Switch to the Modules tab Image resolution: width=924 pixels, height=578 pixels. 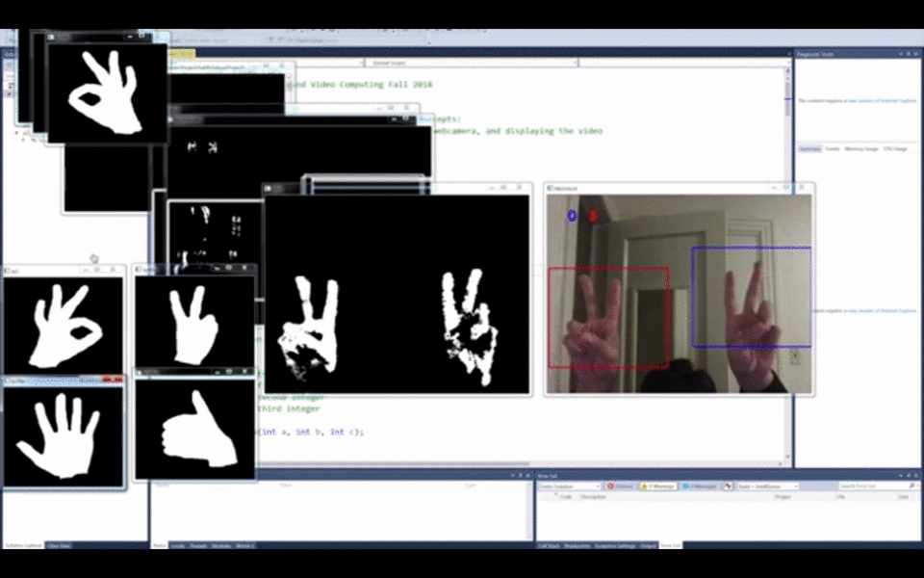coord(221,545)
